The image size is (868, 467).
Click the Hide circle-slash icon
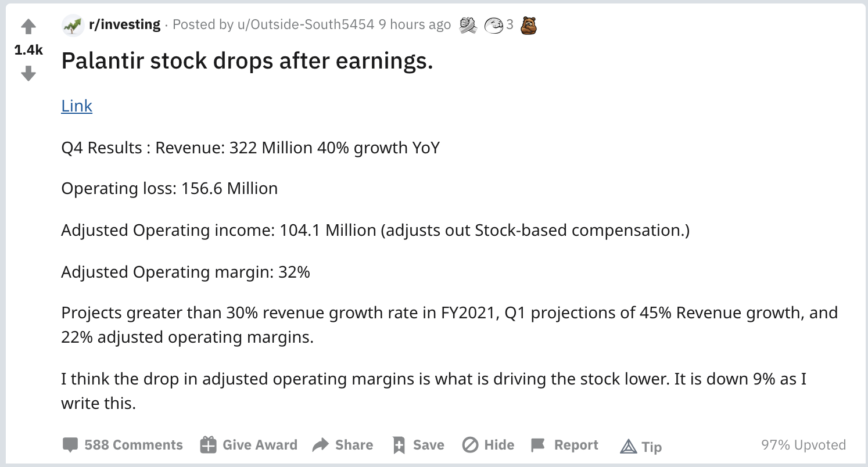click(470, 445)
